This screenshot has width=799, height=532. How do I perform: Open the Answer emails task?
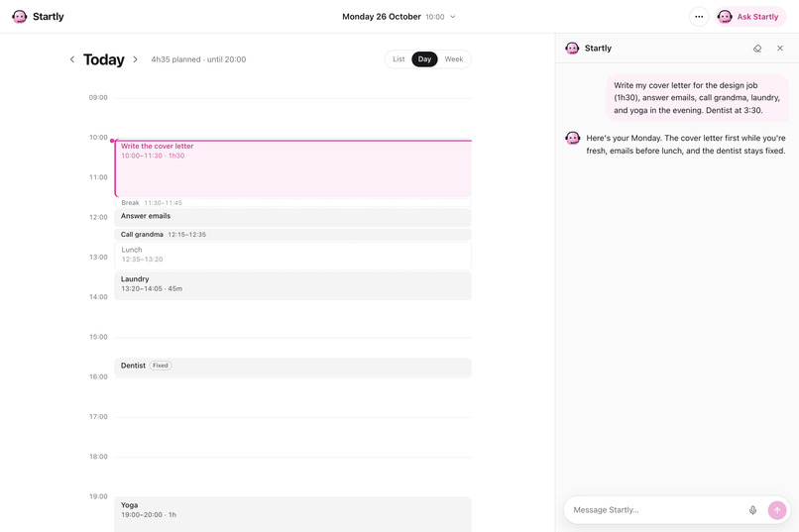tap(293, 217)
